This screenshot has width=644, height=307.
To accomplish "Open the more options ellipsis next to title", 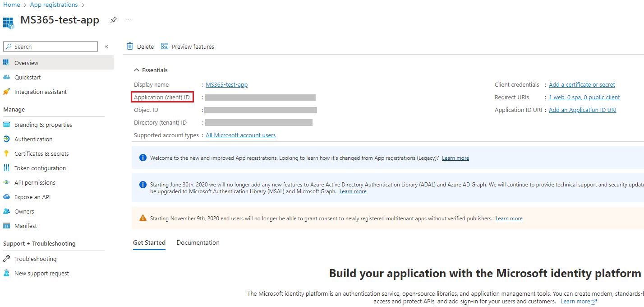I will coord(128,20).
